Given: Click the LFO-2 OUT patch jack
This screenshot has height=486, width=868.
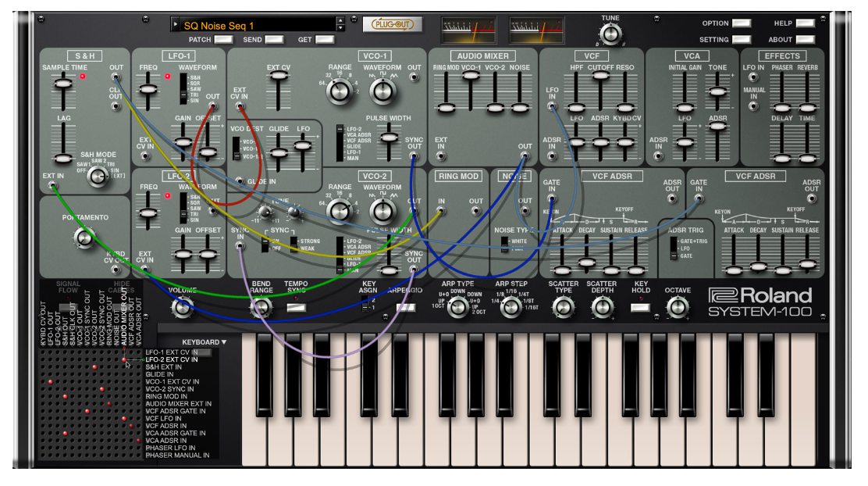Looking at the screenshot, I should tap(212, 211).
